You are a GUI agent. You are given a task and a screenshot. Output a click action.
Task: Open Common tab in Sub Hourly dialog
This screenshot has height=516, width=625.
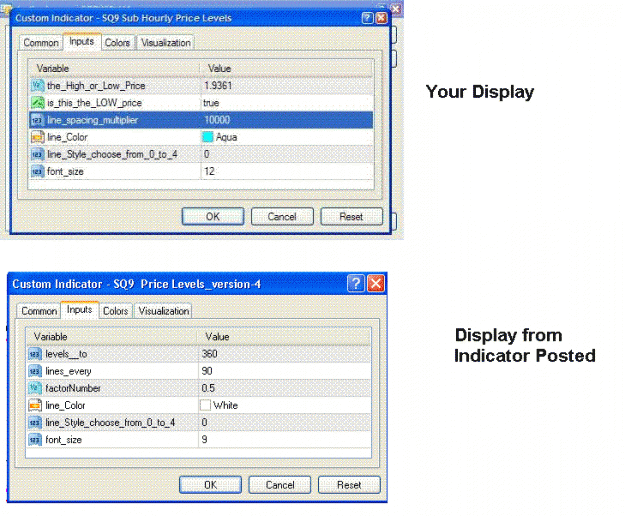click(x=41, y=43)
